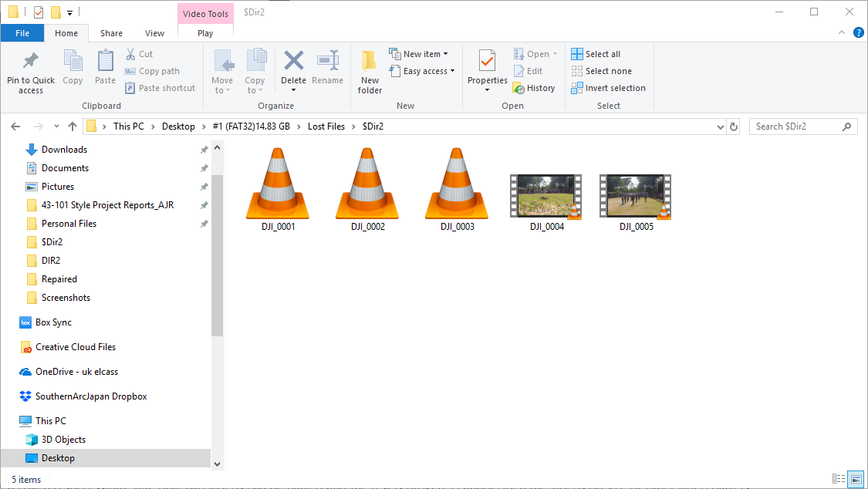This screenshot has width=868, height=489.
Task: Open the View ribbon tab
Action: click(154, 33)
